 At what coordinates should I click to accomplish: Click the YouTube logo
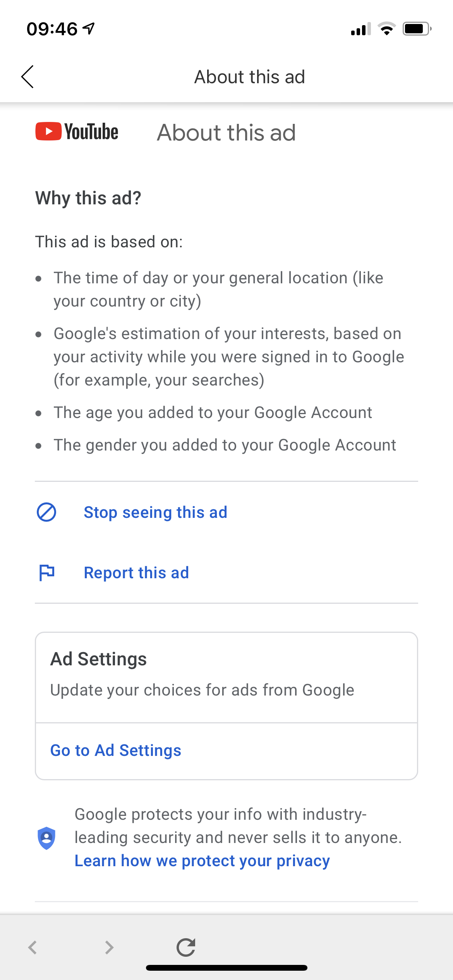(77, 132)
